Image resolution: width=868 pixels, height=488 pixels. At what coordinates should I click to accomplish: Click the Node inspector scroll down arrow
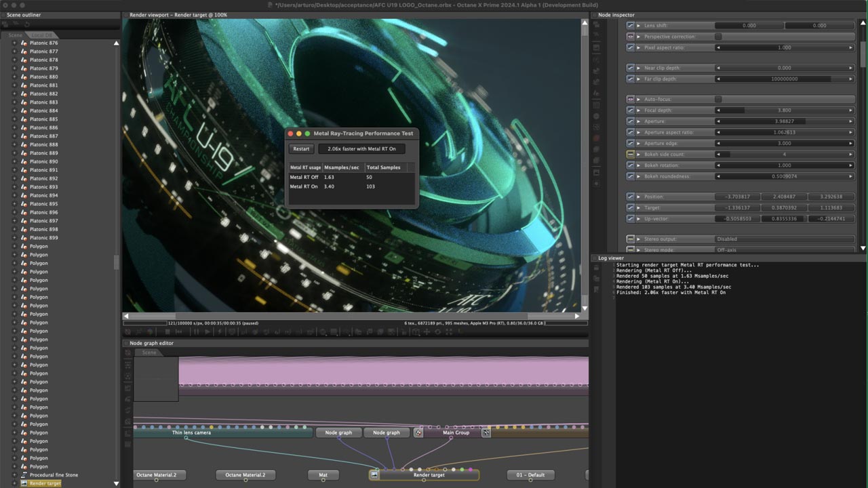863,248
